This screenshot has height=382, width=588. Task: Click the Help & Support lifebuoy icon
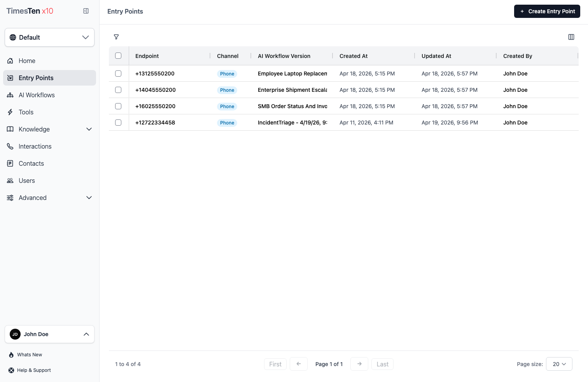(11, 370)
